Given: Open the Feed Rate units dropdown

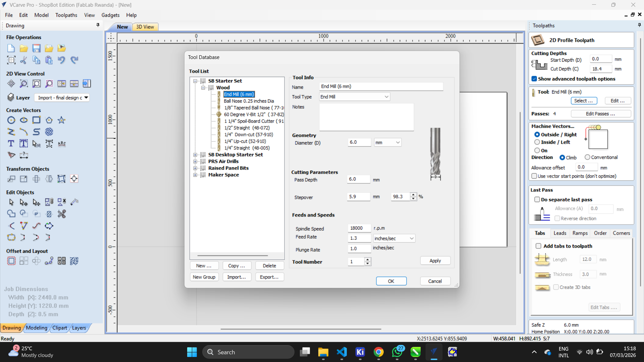Looking at the screenshot, I should coord(394,238).
